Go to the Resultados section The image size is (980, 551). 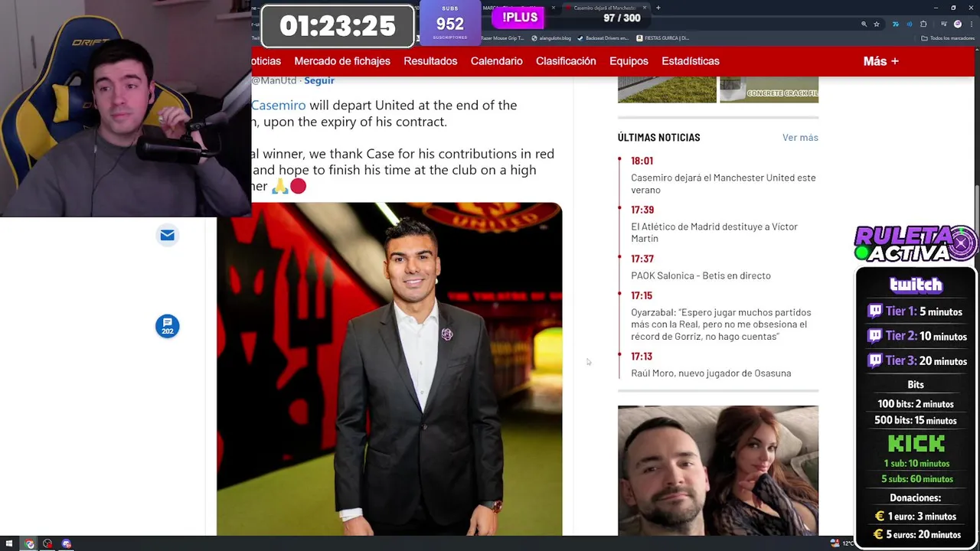pyautogui.click(x=430, y=61)
